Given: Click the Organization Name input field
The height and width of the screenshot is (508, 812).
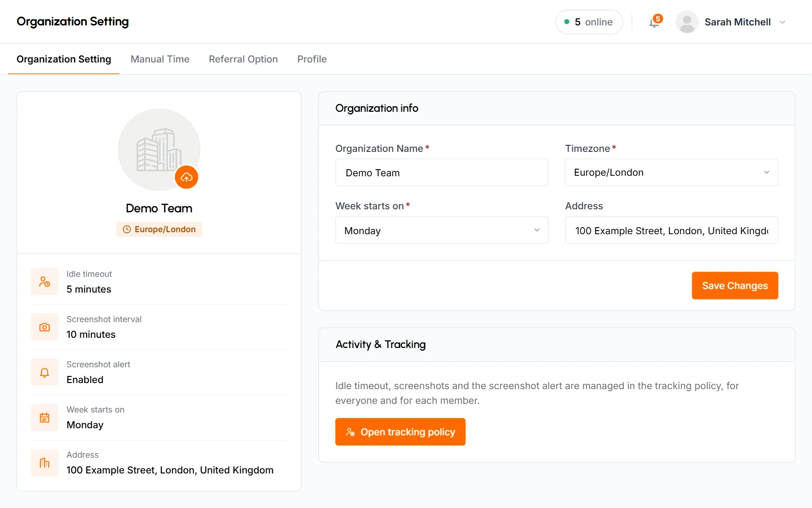Looking at the screenshot, I should (x=442, y=172).
